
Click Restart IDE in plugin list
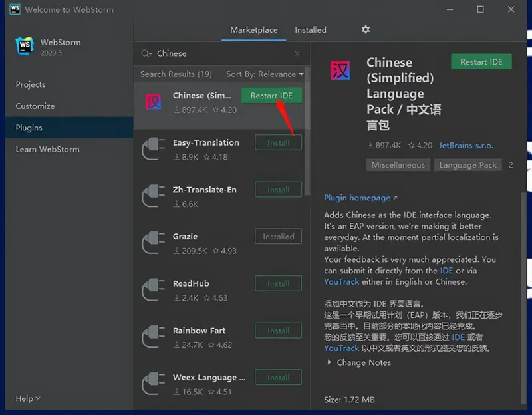click(271, 96)
